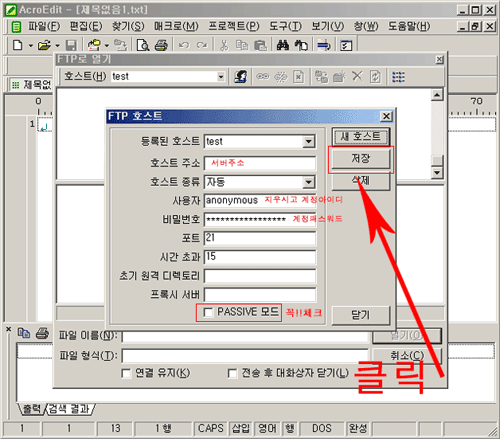Check the 연결 유지(K) option
The image size is (500, 439).
click(126, 373)
